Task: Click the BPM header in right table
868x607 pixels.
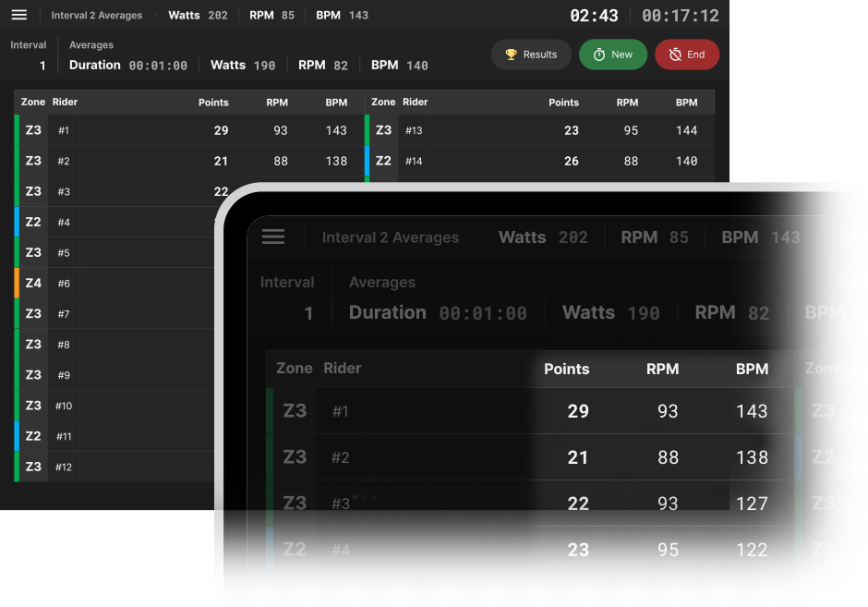Action: [686, 103]
